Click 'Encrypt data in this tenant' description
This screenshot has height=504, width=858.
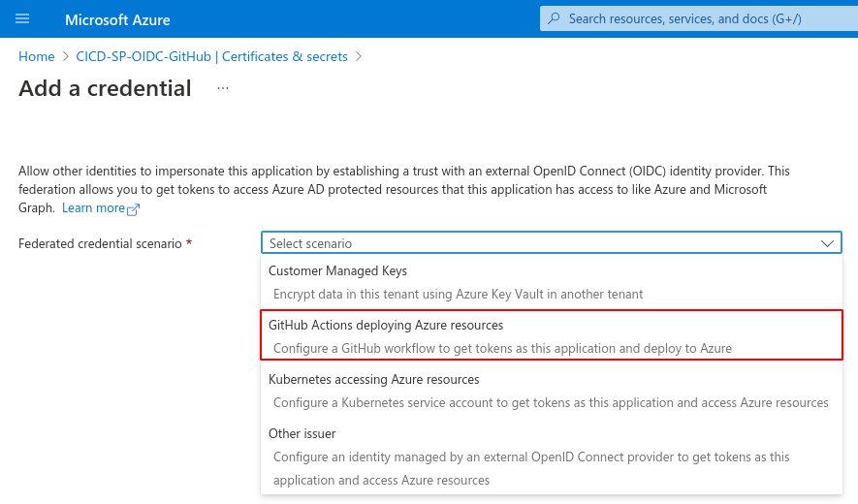pos(458,294)
